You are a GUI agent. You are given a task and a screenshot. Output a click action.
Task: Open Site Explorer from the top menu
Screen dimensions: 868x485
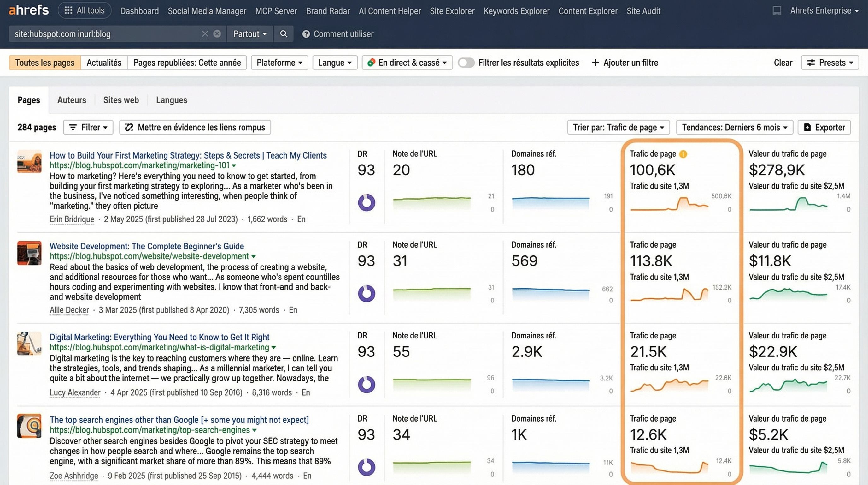(452, 11)
